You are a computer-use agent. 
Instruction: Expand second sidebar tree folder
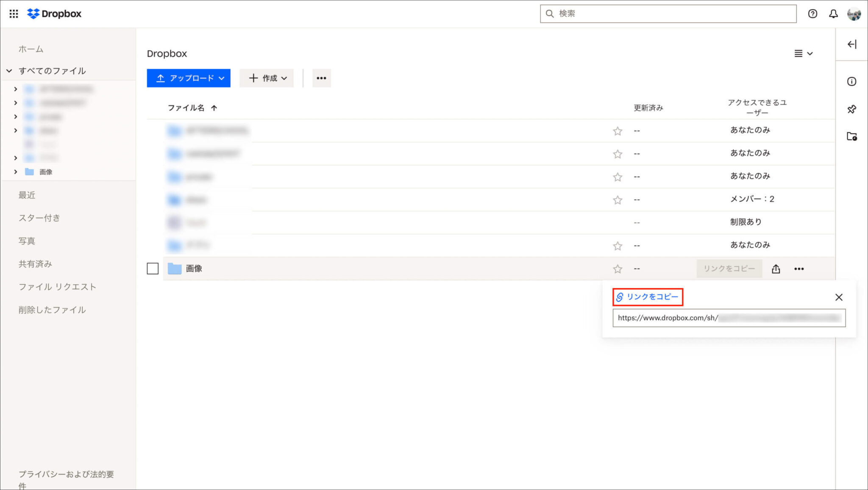(16, 103)
